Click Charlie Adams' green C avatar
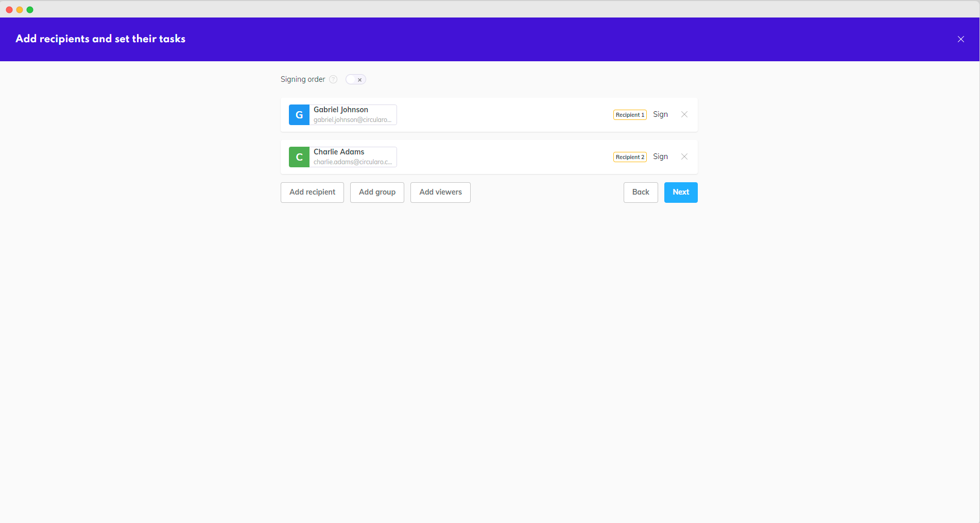This screenshot has height=523, width=980. coord(299,157)
